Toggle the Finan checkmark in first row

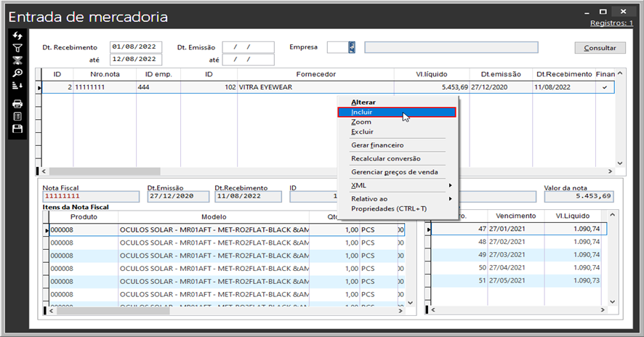pos(604,87)
